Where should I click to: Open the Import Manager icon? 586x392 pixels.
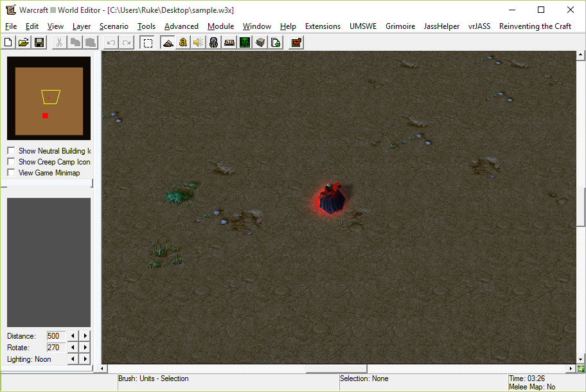(276, 42)
